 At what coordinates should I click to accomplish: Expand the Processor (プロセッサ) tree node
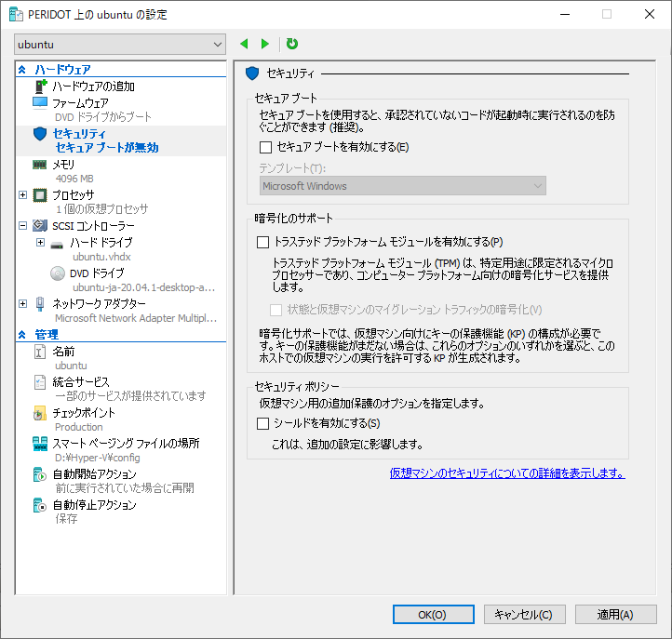[x=23, y=195]
